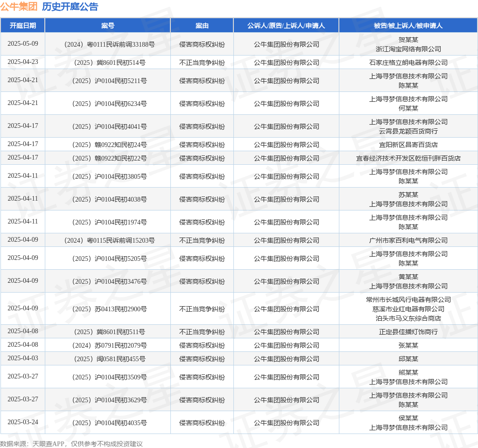
Task: Click 公牛集团股份有限公司 in the 2025-03-24 row
Action: tap(286, 423)
